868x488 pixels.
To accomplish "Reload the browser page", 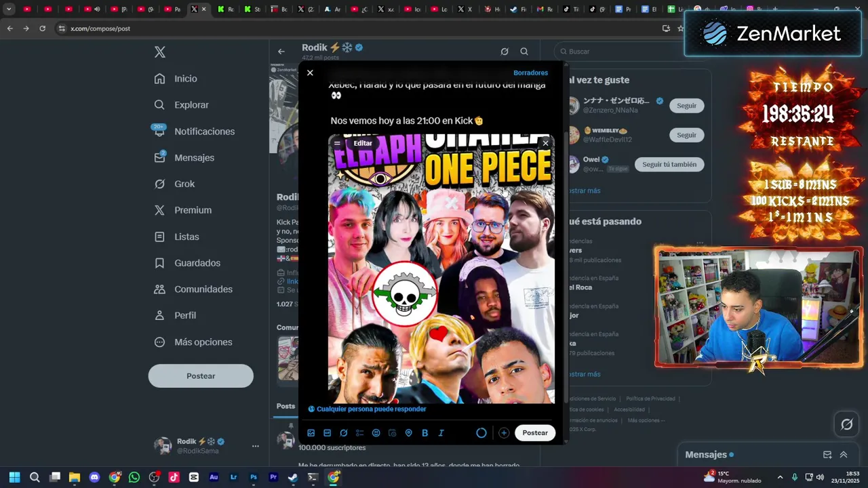I will (x=42, y=28).
